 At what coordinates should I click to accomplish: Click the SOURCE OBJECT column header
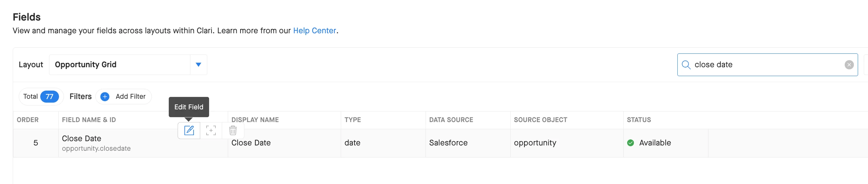coord(540,120)
